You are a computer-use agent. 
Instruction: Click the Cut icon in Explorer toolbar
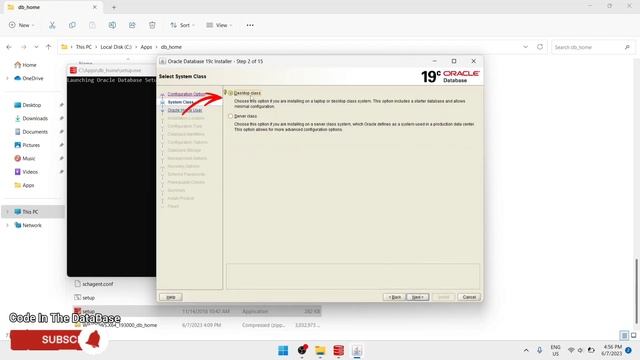52,25
